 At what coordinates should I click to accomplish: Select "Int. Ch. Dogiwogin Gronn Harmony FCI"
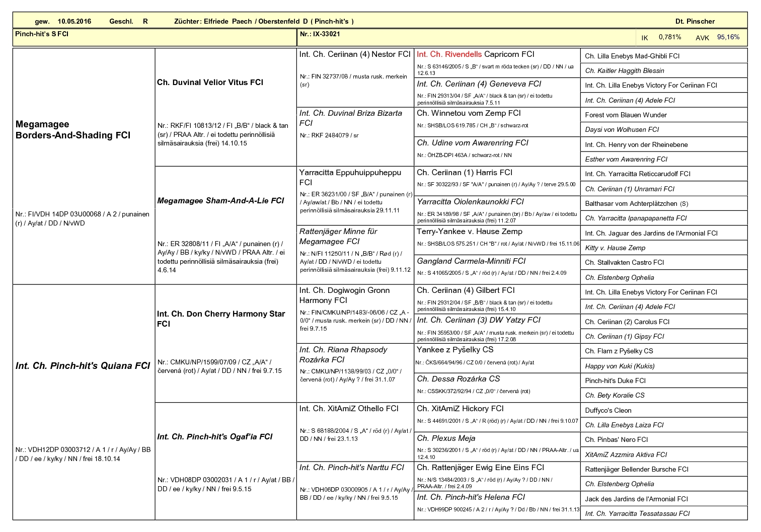pyautogui.click(x=345, y=295)
